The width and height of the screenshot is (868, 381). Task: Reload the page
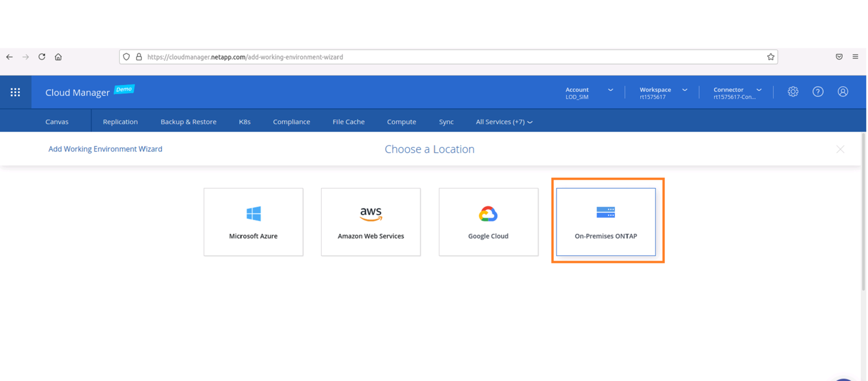42,57
